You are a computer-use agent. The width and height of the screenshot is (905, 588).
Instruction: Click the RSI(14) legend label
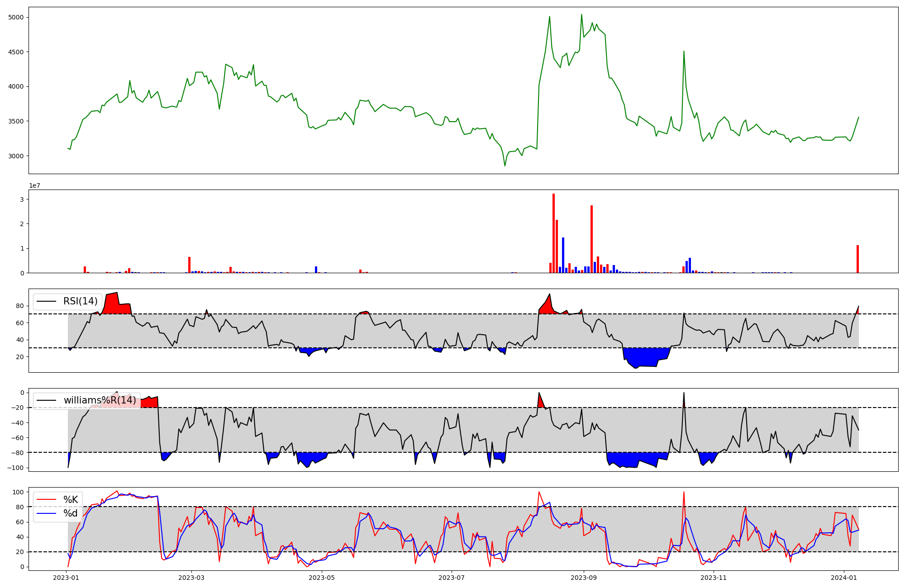(x=80, y=301)
